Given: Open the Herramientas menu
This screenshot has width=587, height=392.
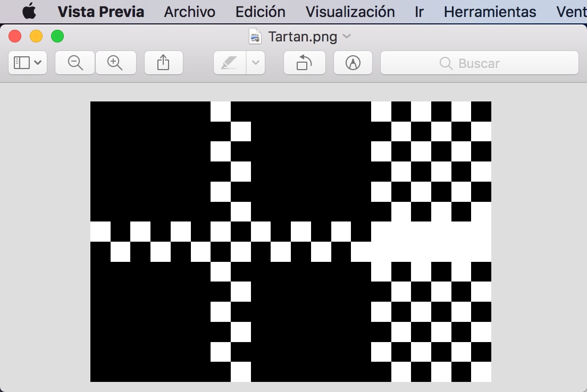Looking at the screenshot, I should click(x=490, y=11).
